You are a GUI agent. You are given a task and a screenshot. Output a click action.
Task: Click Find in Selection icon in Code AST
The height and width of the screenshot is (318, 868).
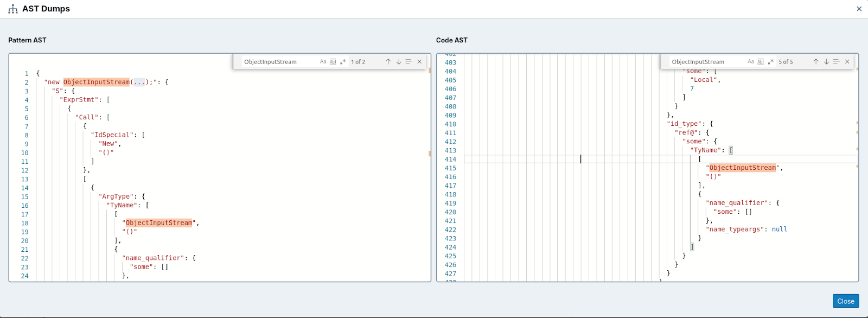[x=837, y=62]
